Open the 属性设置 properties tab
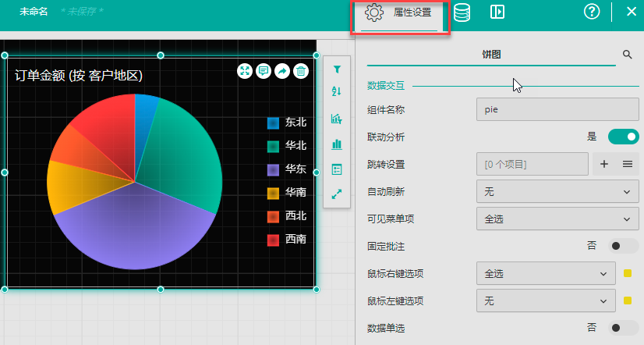Image resolution: width=644 pixels, height=345 pixels. point(398,12)
